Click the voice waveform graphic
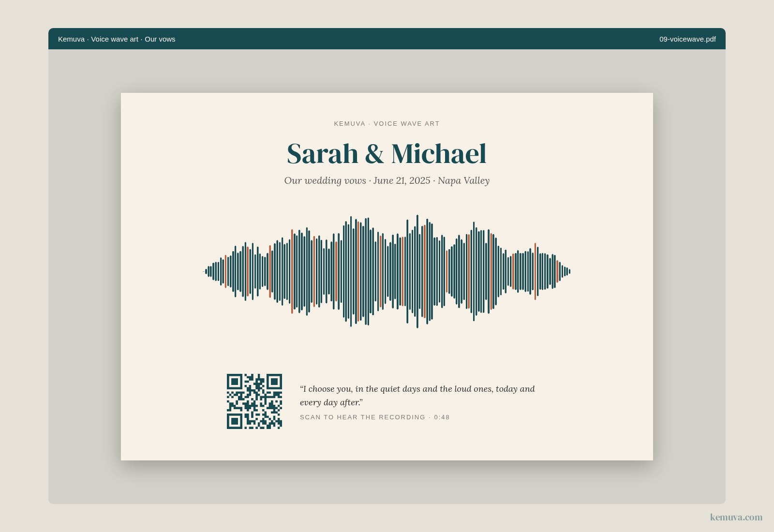This screenshot has height=532, width=774. pos(387,271)
